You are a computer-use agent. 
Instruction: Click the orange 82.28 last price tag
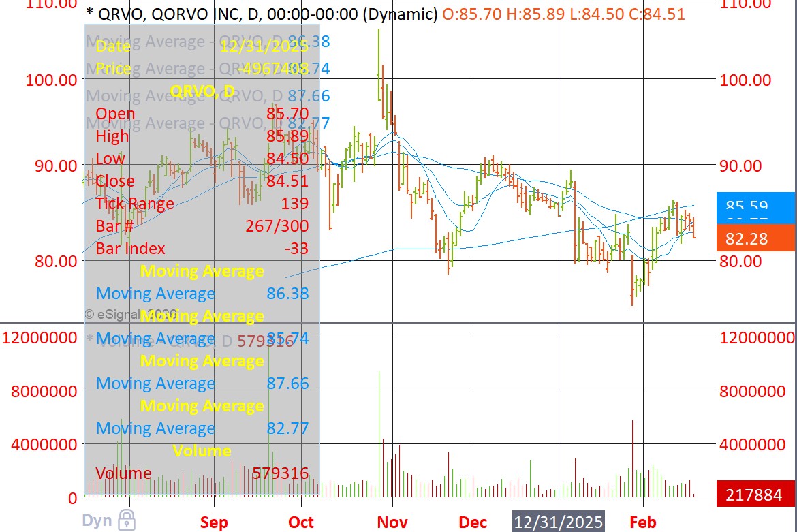[x=756, y=238]
